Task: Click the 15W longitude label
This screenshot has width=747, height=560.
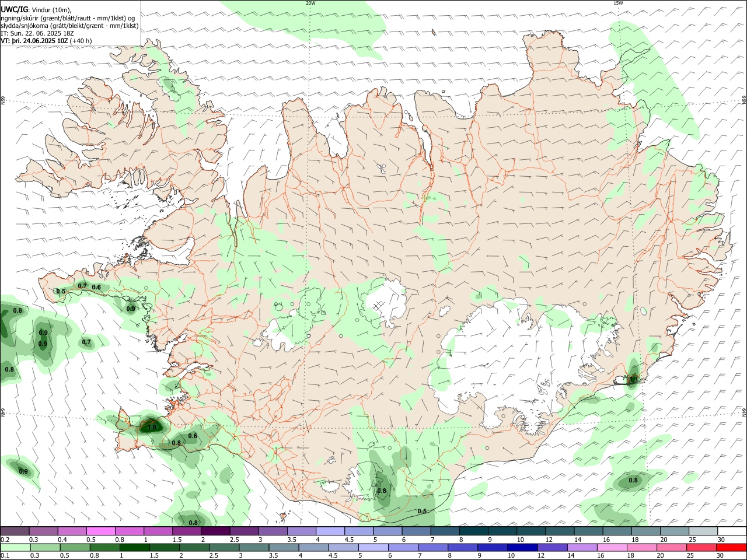Action: 618,3
